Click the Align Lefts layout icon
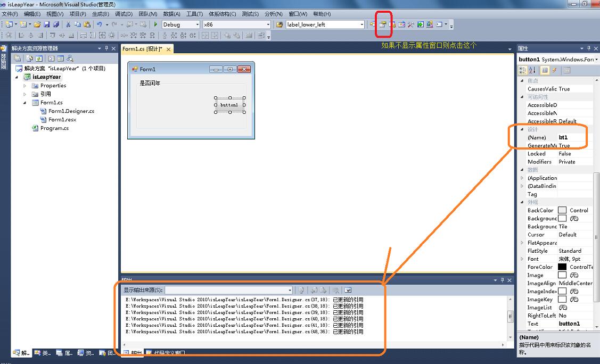Screen dimensions: 600x364 (21, 35)
